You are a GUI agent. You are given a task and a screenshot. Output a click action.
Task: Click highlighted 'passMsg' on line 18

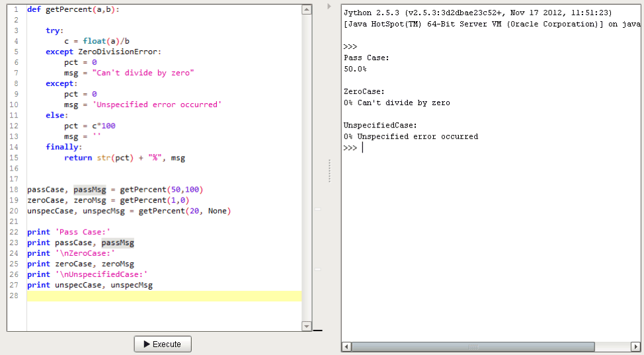[90, 190]
